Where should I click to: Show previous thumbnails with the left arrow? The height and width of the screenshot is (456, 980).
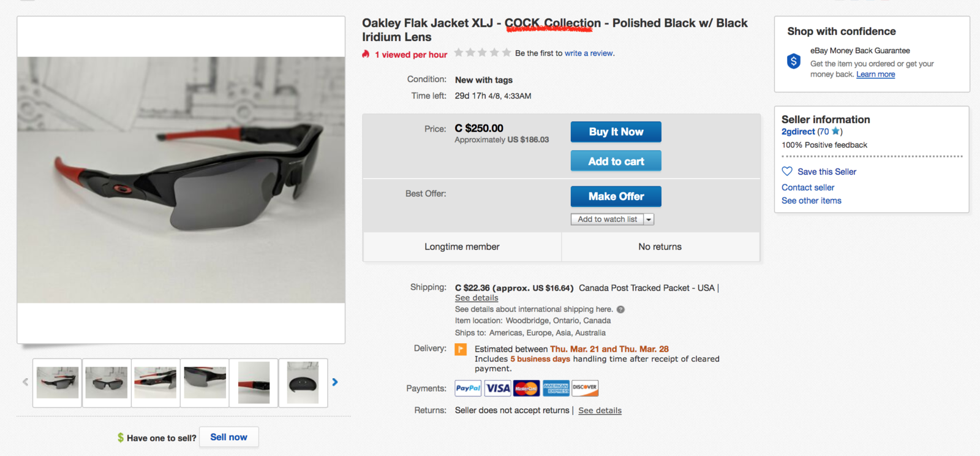point(25,382)
